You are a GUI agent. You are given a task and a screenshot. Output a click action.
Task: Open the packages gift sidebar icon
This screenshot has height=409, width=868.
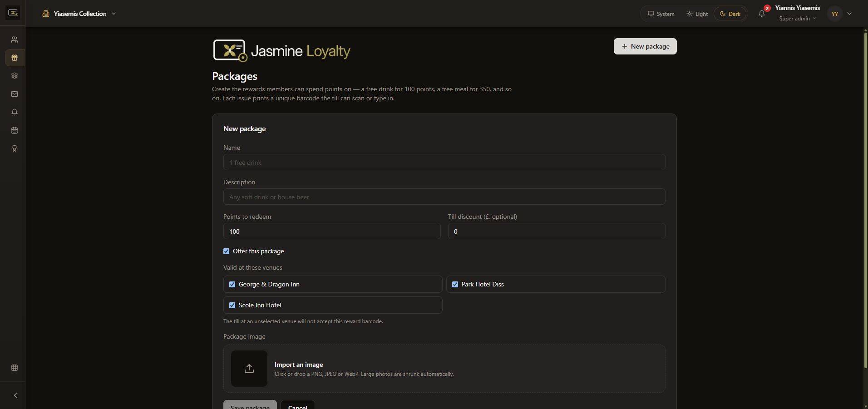click(x=15, y=58)
